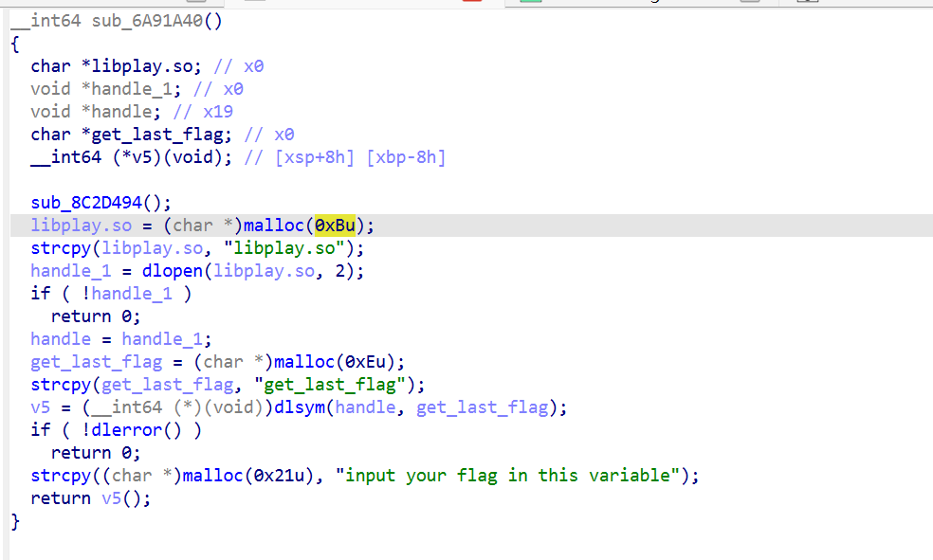This screenshot has height=560, width=933.
Task: Click the '// x19' register comment
Action: click(x=203, y=112)
